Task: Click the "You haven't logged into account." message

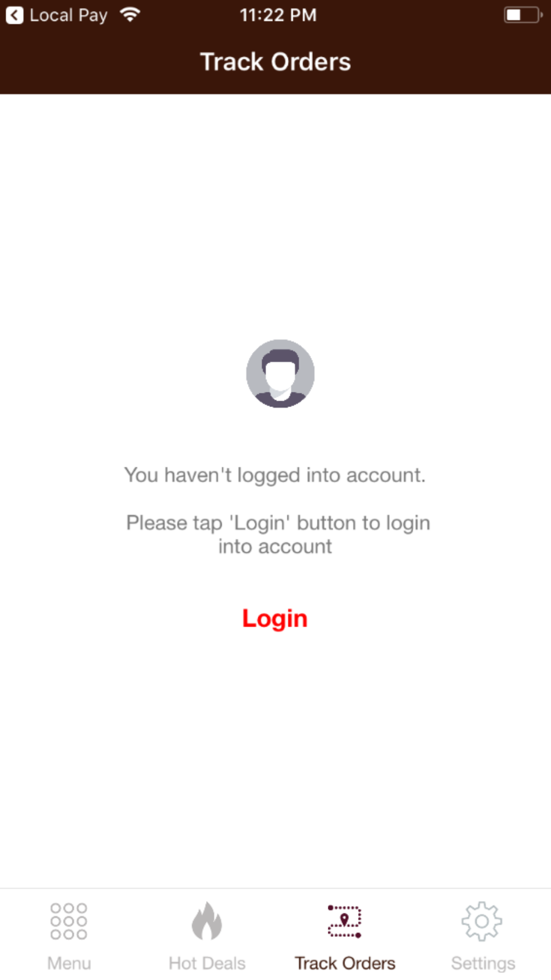Action: pyautogui.click(x=275, y=475)
